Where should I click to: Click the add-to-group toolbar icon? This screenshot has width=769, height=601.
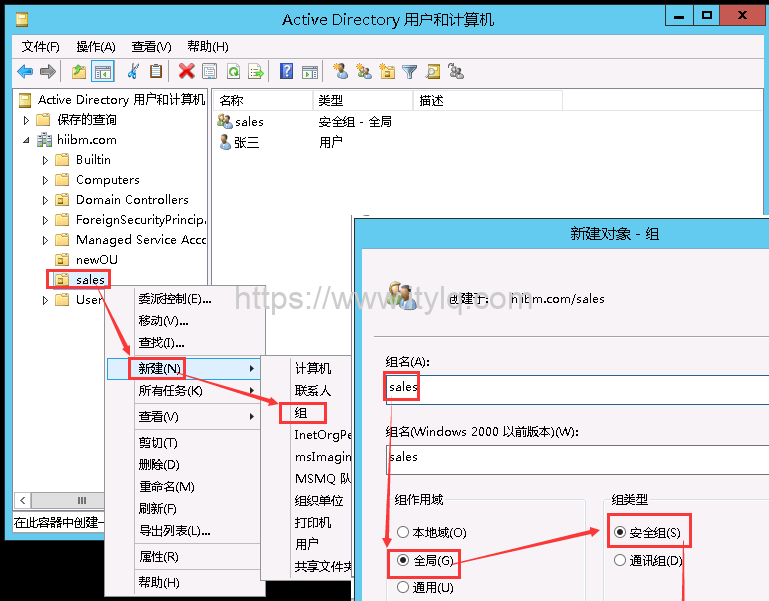click(456, 72)
